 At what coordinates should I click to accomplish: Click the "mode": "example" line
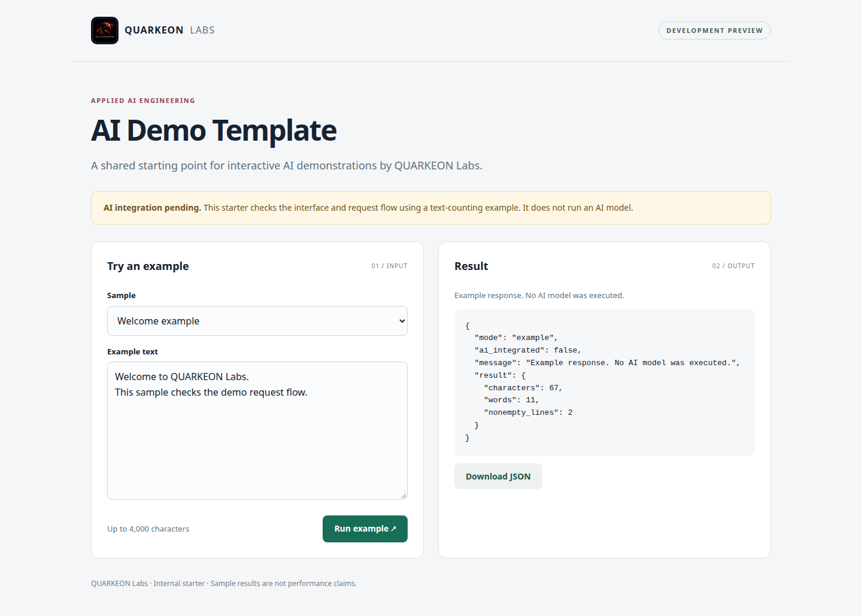tap(516, 338)
